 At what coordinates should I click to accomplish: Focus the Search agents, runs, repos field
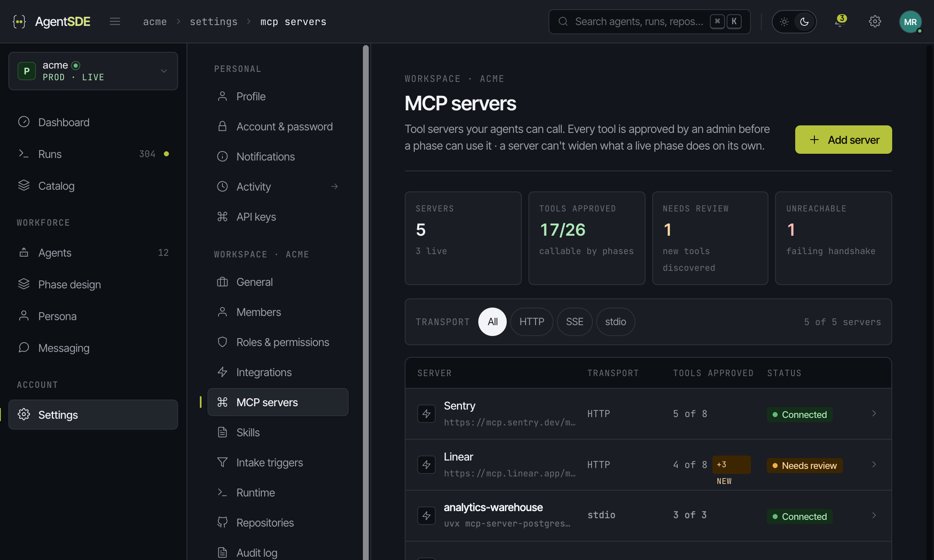[649, 22]
